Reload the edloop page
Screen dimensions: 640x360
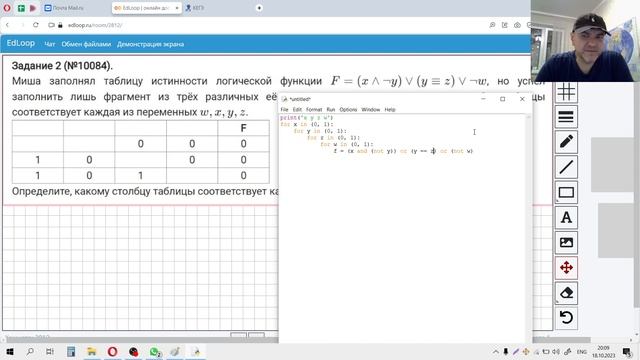[36, 25]
